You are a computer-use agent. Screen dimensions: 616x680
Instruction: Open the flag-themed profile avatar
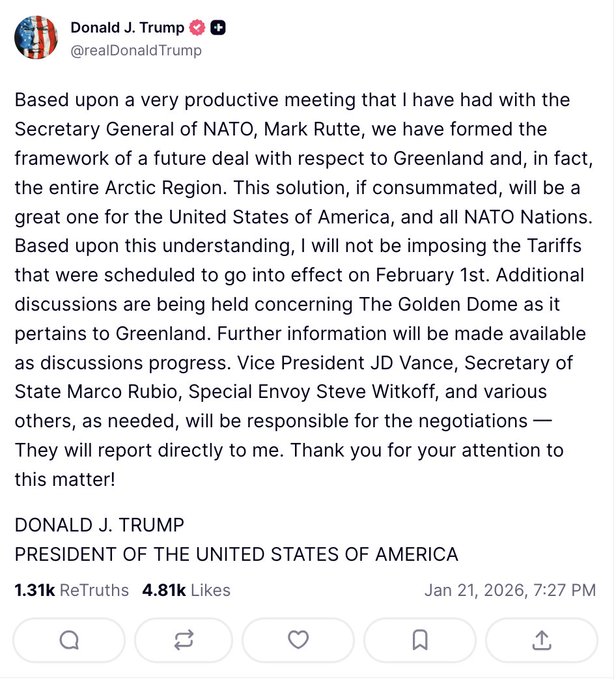click(36, 38)
